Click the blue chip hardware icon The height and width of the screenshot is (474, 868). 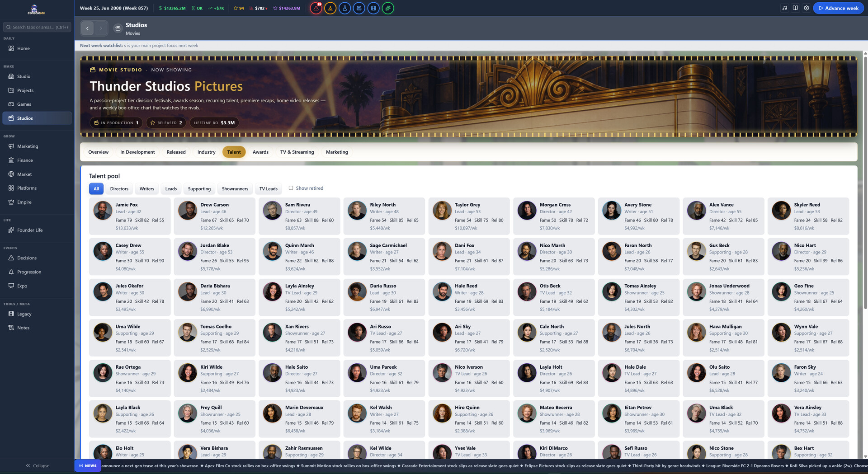[359, 8]
